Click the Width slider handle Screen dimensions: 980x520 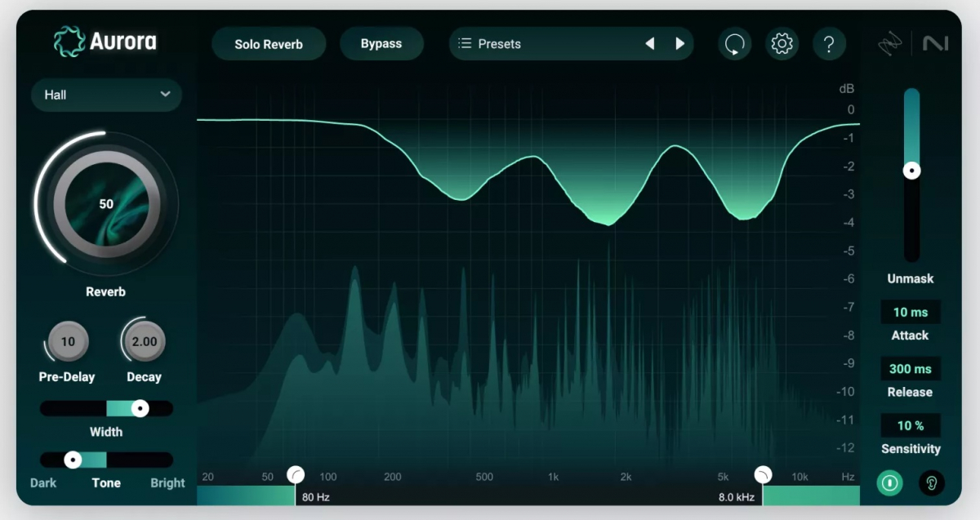pos(140,408)
